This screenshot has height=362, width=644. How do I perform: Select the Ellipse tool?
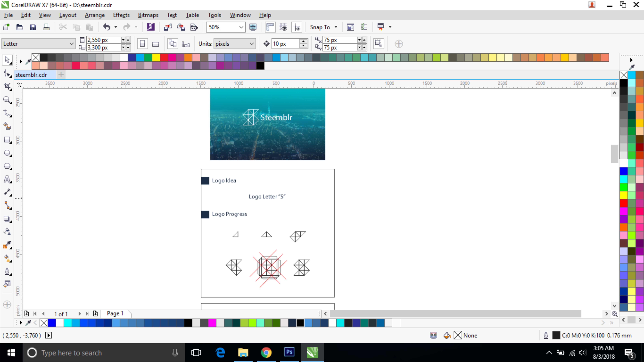[7, 153]
